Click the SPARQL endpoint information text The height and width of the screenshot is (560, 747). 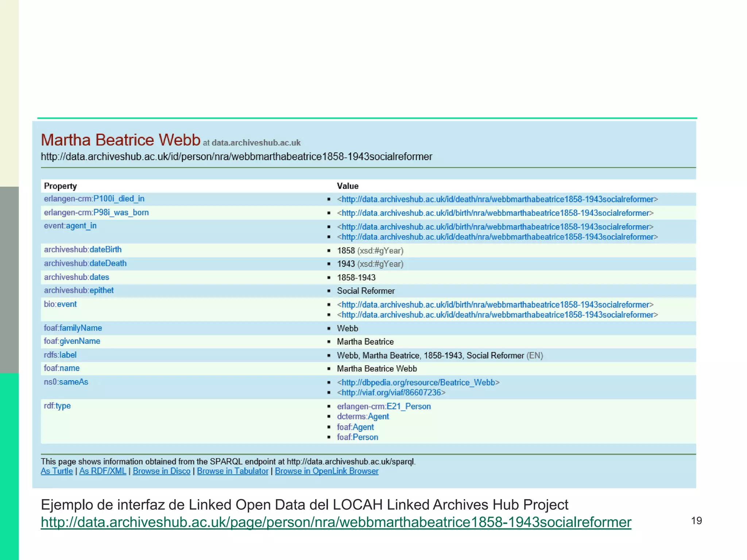(x=228, y=462)
